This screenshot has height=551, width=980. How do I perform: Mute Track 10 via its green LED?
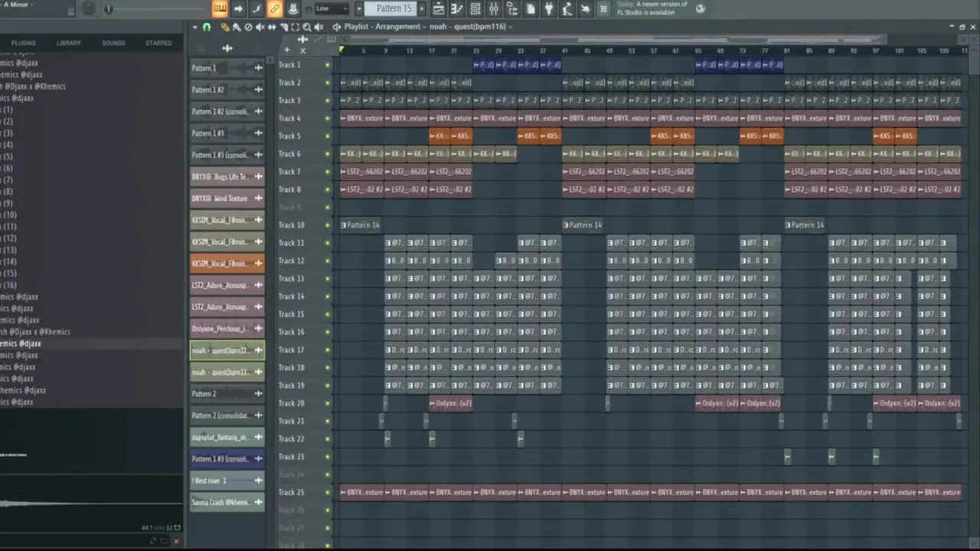point(328,225)
